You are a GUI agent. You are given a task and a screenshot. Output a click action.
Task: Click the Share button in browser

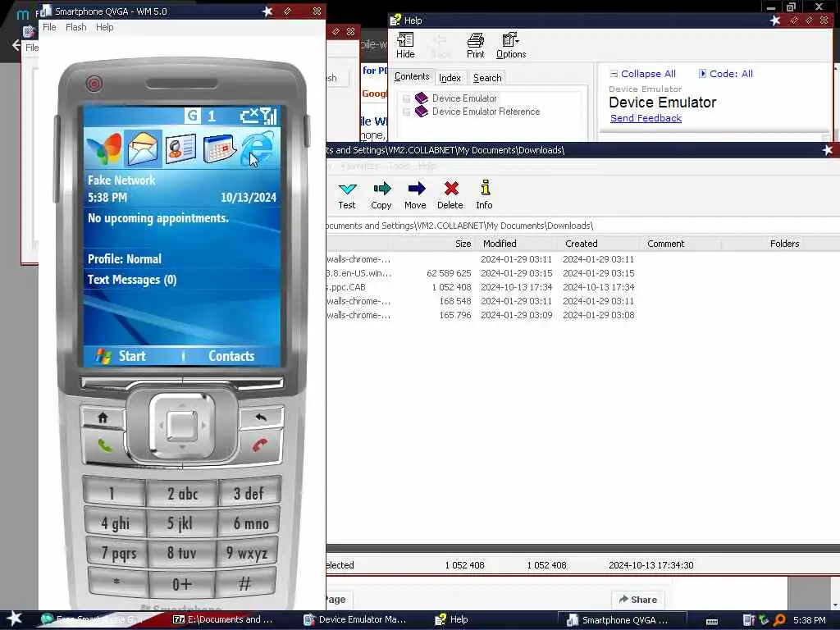(637, 600)
